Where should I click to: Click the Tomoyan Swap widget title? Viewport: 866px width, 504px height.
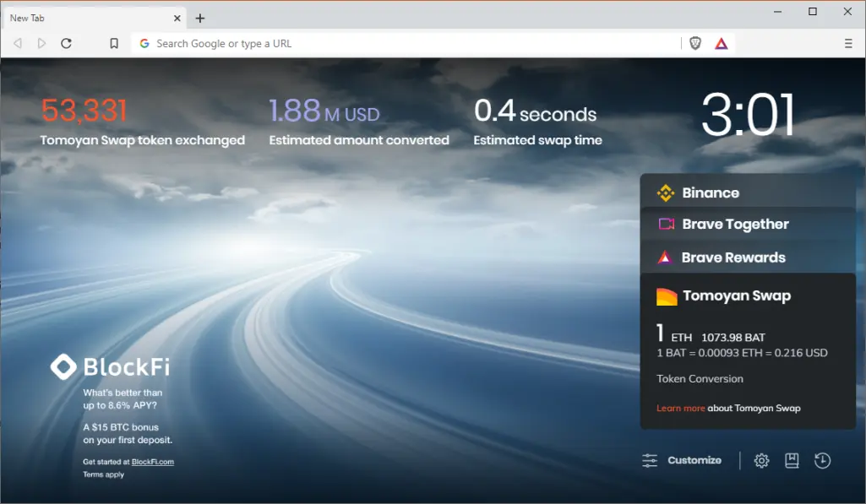coord(737,295)
